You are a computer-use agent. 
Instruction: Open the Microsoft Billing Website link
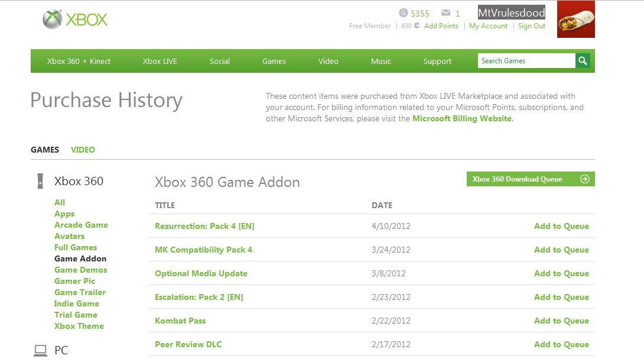[x=461, y=118]
